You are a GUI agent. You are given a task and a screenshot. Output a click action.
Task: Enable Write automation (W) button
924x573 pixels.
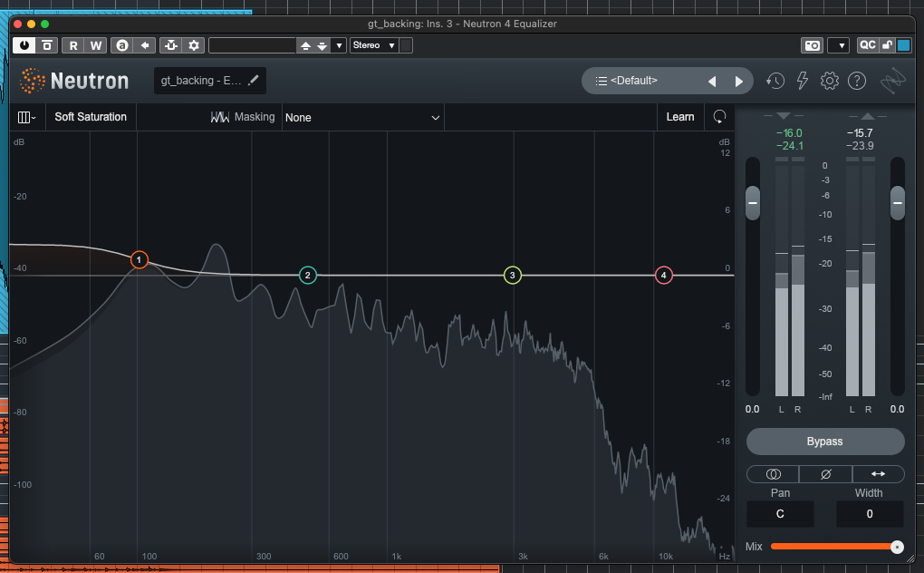[x=95, y=45]
